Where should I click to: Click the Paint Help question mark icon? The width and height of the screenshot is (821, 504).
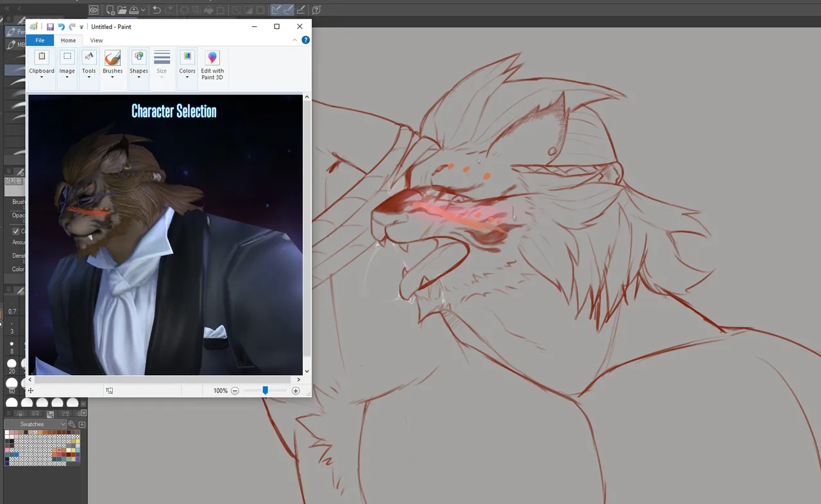306,40
